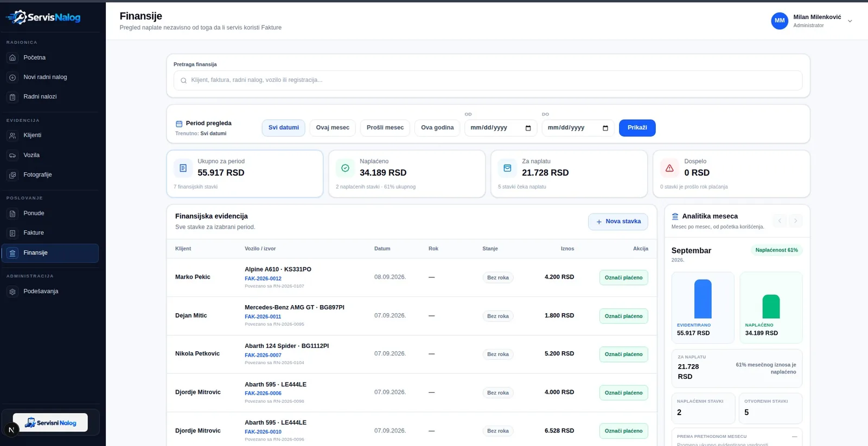Click the Naplaćenost 61% badge
Screen dimensions: 868x446
click(x=776, y=250)
